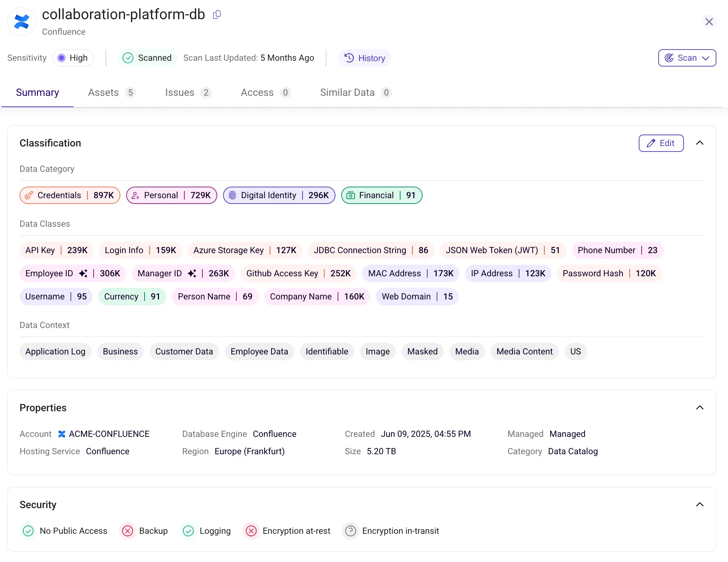Screen dimensions: 728x562
Task: Select the High sensitivity indicator
Action: pyautogui.click(x=73, y=58)
